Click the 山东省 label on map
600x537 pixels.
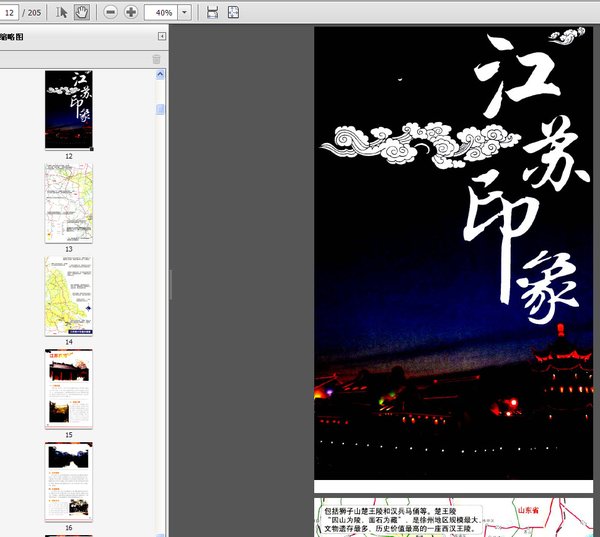tap(528, 510)
